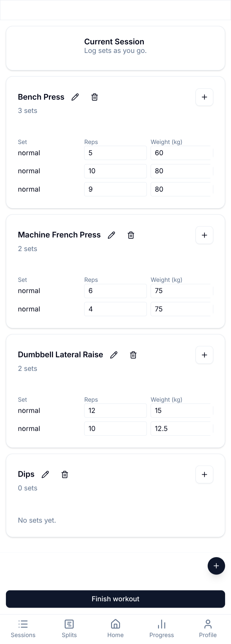Open the Profile tab
The image size is (231, 644).
[x=208, y=628]
